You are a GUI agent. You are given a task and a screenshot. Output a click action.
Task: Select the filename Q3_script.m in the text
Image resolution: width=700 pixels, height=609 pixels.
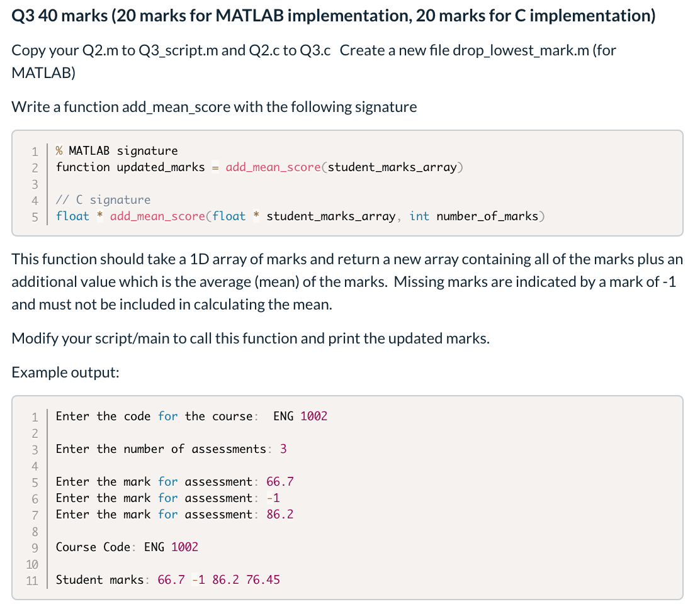click(181, 50)
